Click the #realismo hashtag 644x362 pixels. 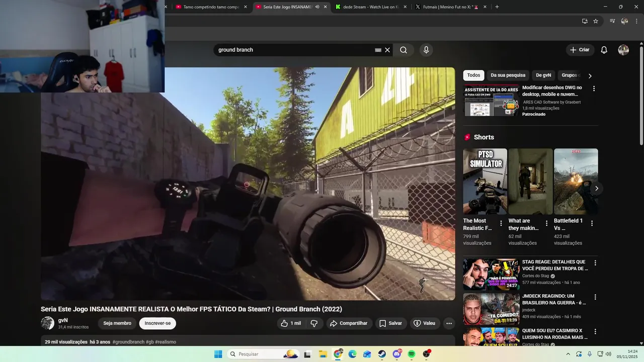166,342
